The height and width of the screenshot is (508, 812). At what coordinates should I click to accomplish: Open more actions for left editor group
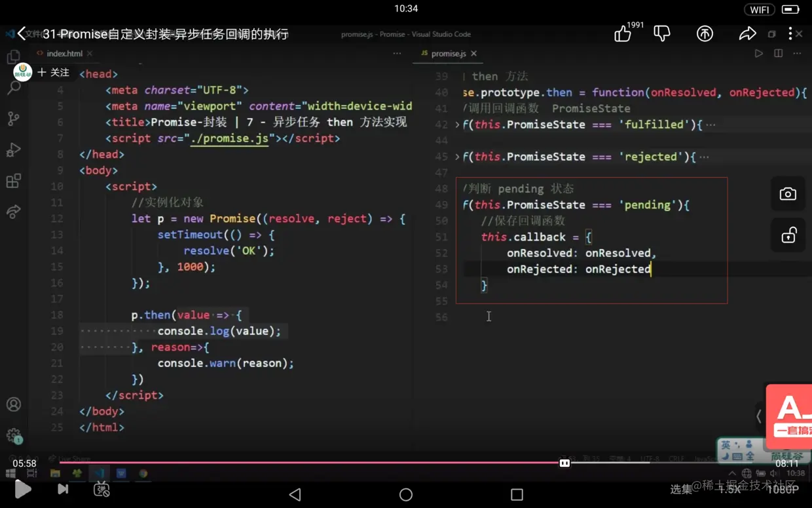pyautogui.click(x=397, y=54)
